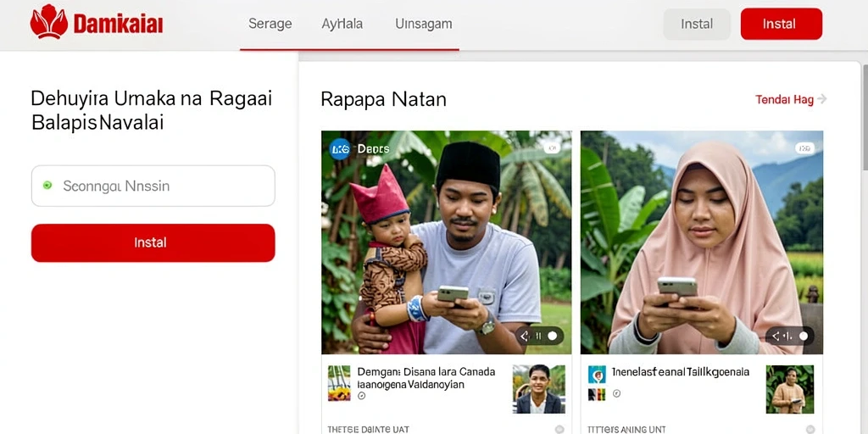Click the red Instal button in header
Image resolution: width=868 pixels, height=434 pixels.
pyautogui.click(x=781, y=24)
